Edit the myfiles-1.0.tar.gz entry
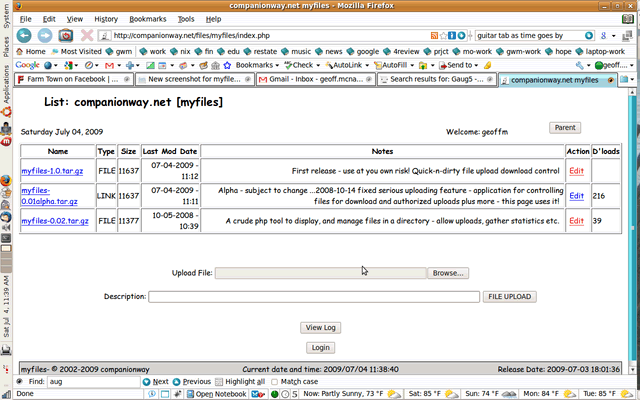640x400 pixels. coord(576,171)
